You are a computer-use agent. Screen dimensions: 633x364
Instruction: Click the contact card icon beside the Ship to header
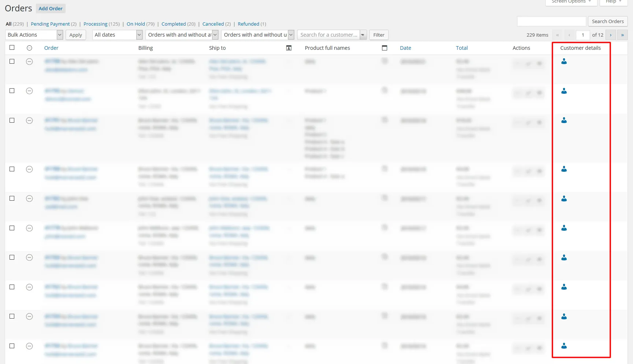click(x=289, y=48)
